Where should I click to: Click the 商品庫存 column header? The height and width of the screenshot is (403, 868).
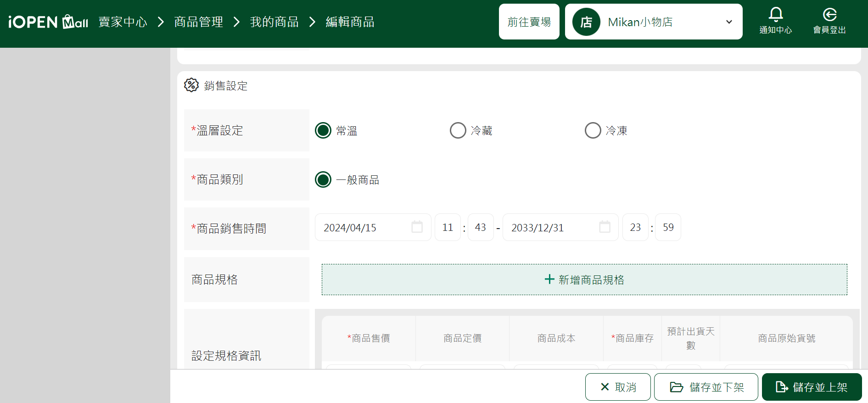pyautogui.click(x=633, y=338)
